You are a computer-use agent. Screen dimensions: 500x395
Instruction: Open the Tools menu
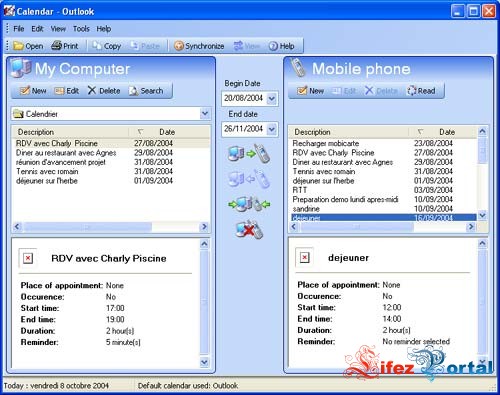[x=81, y=29]
